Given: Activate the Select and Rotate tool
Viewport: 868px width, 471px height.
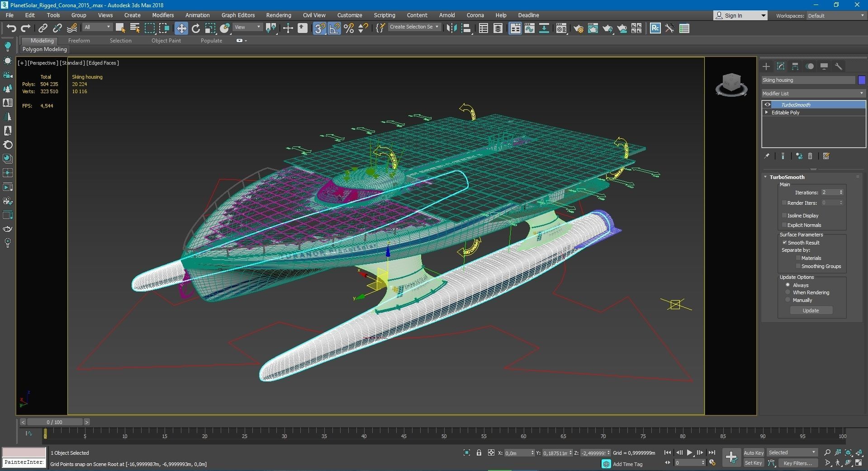Looking at the screenshot, I should pyautogui.click(x=196, y=28).
